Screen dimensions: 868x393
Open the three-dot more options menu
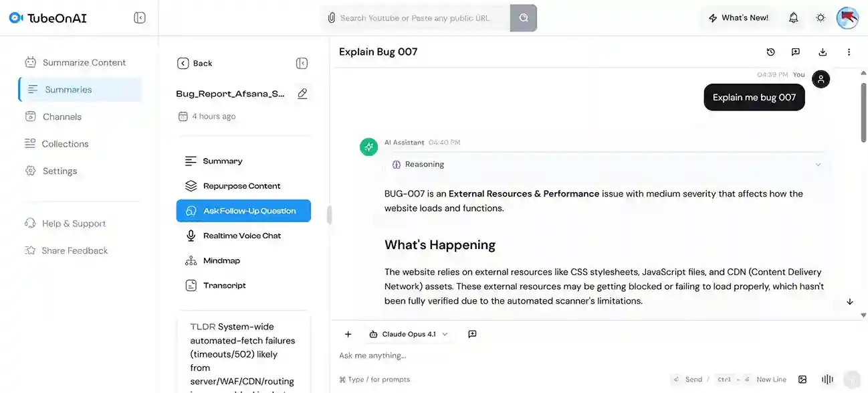coord(849,52)
